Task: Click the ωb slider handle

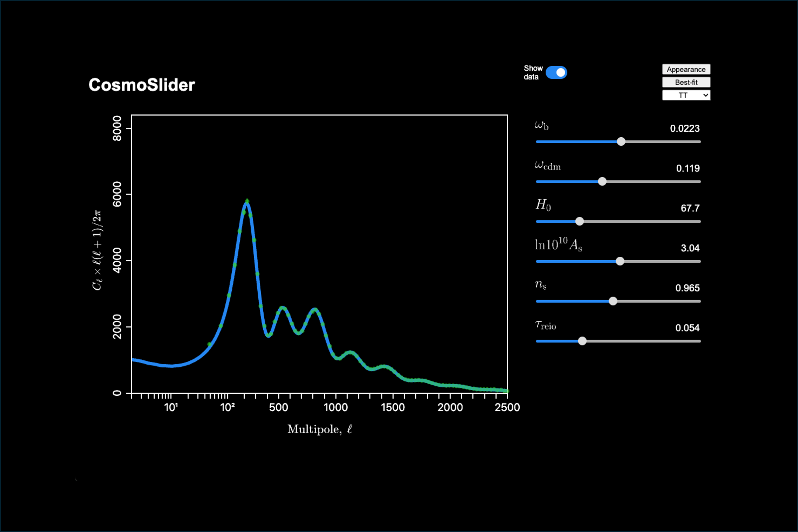Action: 621,142
